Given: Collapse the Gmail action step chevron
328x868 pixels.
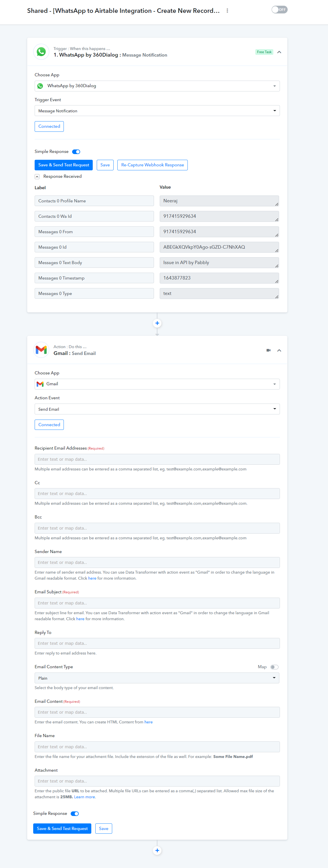Looking at the screenshot, I should coord(279,350).
